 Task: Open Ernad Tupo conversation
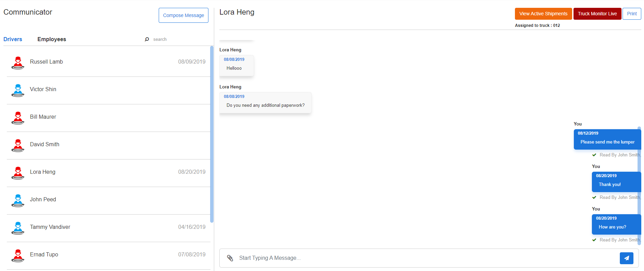[x=108, y=256]
